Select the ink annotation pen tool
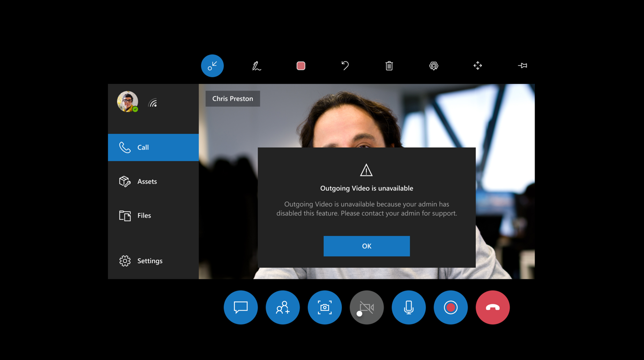 (257, 66)
